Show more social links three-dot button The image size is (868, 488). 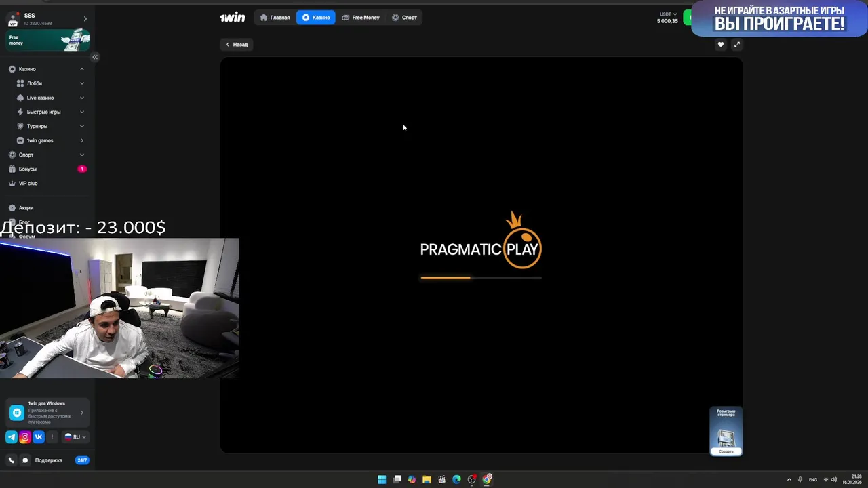52,437
